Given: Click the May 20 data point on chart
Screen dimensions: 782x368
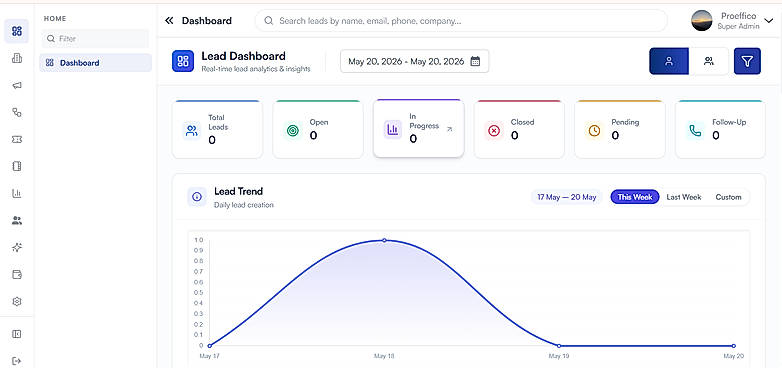Looking at the screenshot, I should (733, 346).
